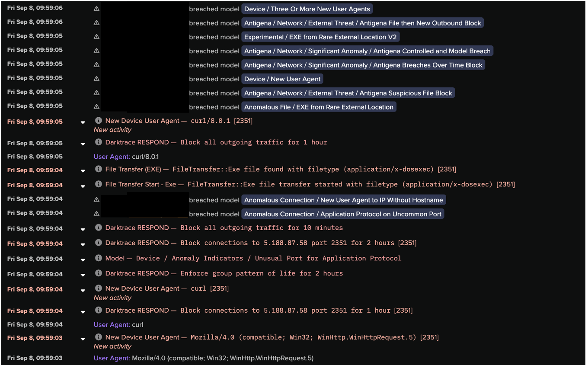Open the Antigena Suspicious File Block model tag
Viewport: 588px width, 365px height.
(348, 93)
